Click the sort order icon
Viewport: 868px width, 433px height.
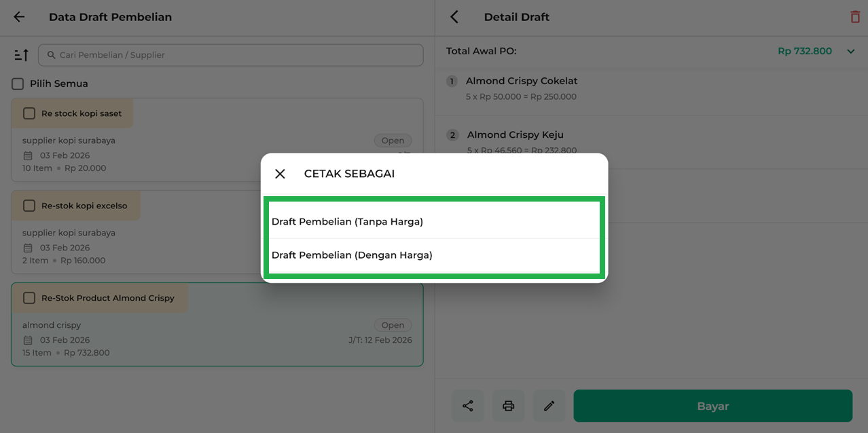(21, 55)
